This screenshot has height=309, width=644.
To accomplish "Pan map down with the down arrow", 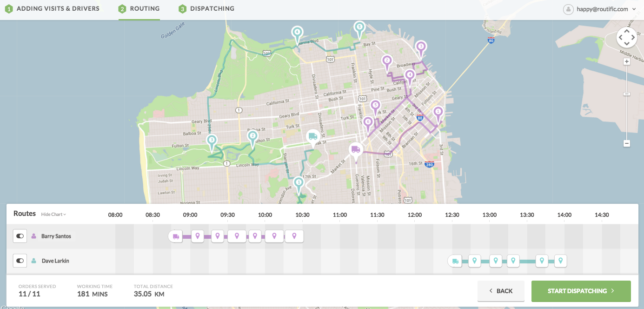I will pos(627,44).
